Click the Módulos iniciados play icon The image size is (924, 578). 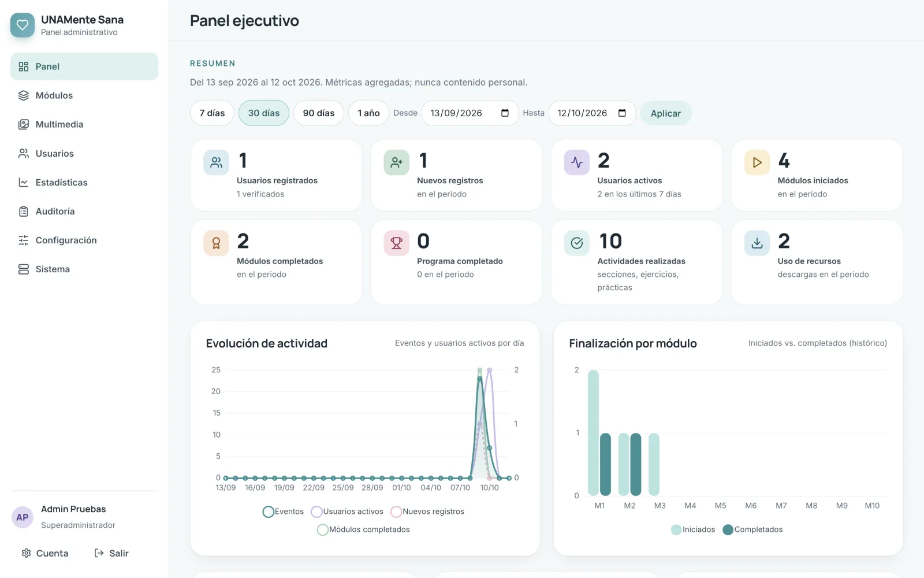pyautogui.click(x=757, y=162)
